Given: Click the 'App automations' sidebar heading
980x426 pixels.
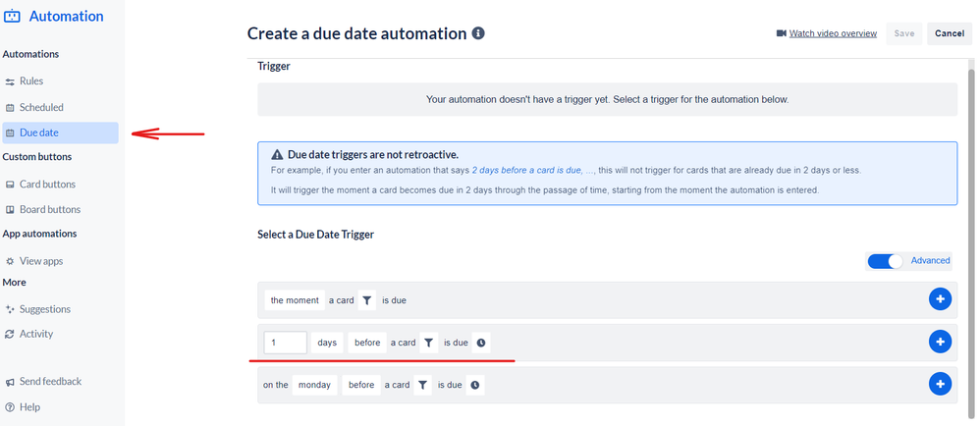Looking at the screenshot, I should coord(39,234).
